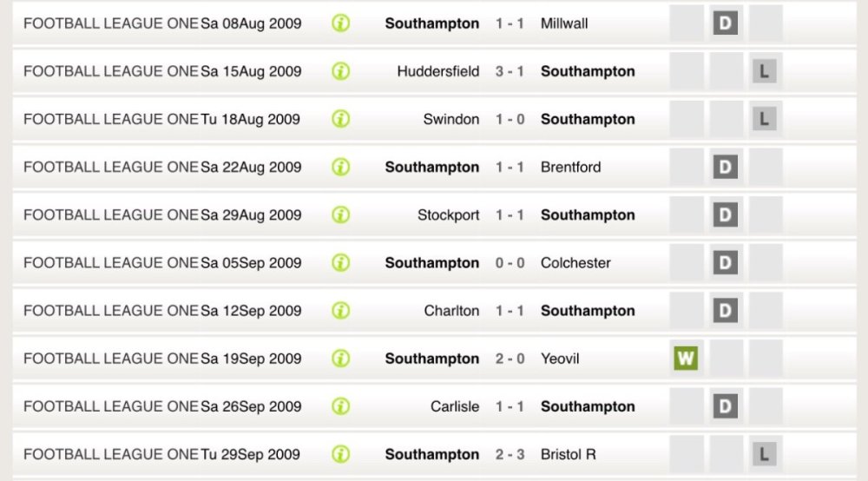Open info icon for Southampton vs Millwall match
The height and width of the screenshot is (481, 868).
pos(341,23)
